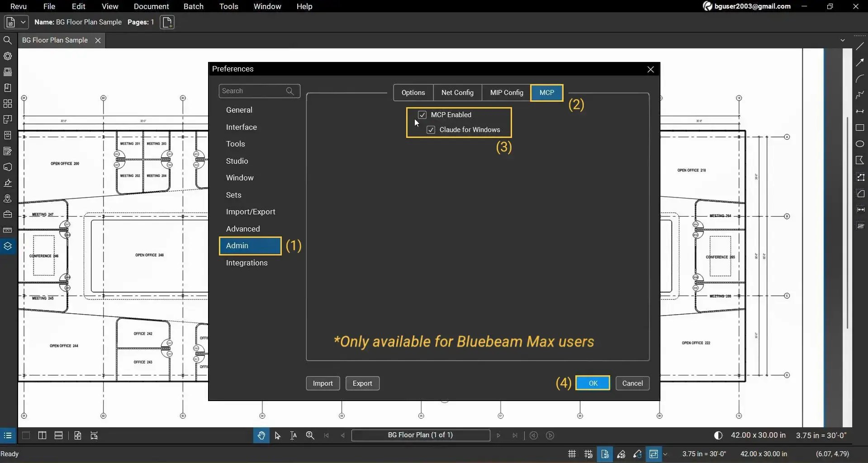Screen dimensions: 868x463
Task: Click the Preferences search field
Action: pos(259,91)
